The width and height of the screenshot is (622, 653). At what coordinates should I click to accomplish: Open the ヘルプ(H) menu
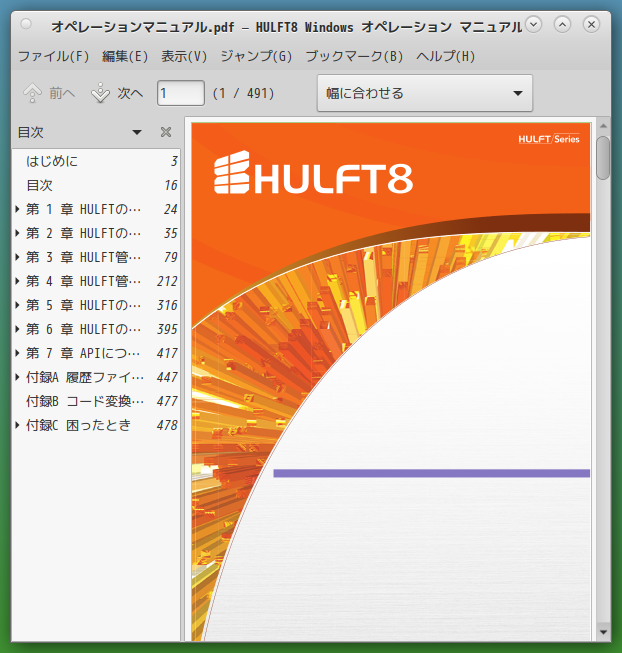click(x=445, y=56)
